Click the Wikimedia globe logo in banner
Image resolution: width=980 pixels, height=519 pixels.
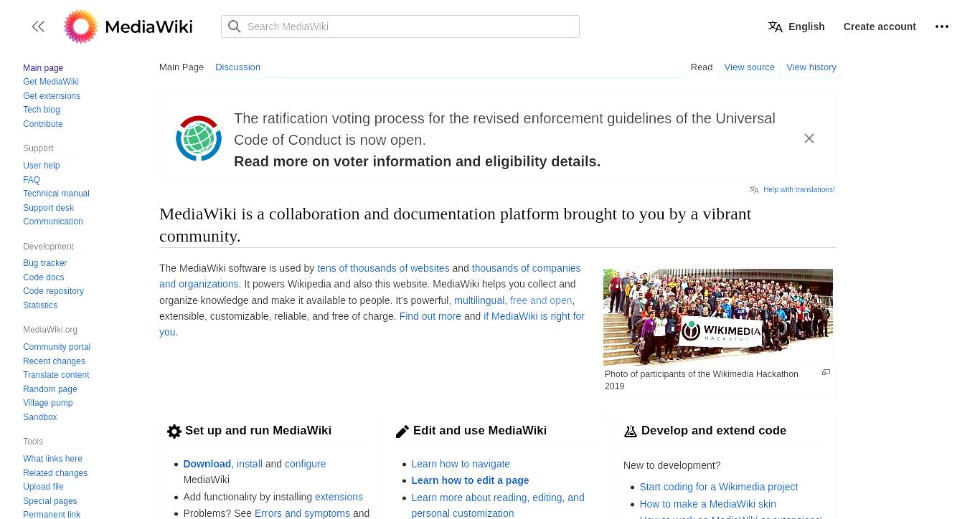pyautogui.click(x=199, y=138)
